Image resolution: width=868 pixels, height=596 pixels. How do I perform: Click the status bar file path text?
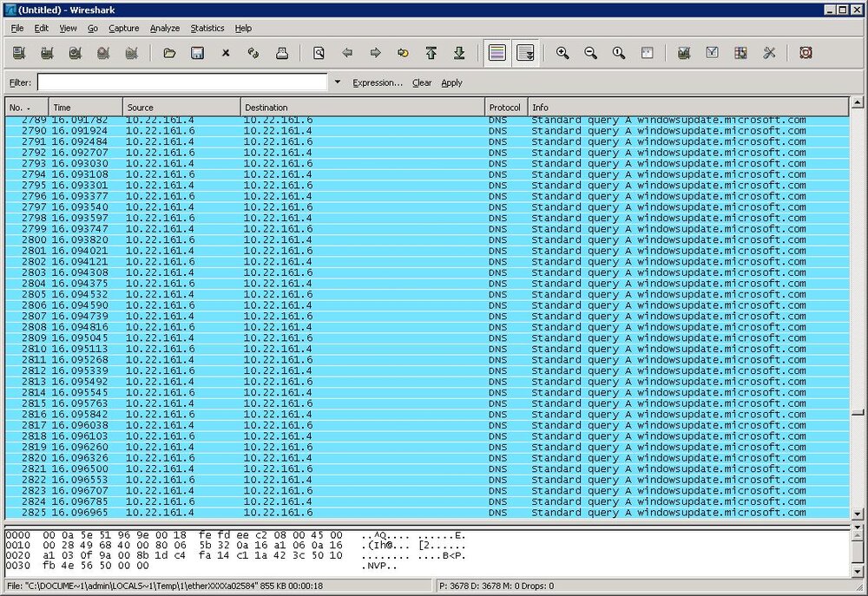click(x=165, y=586)
